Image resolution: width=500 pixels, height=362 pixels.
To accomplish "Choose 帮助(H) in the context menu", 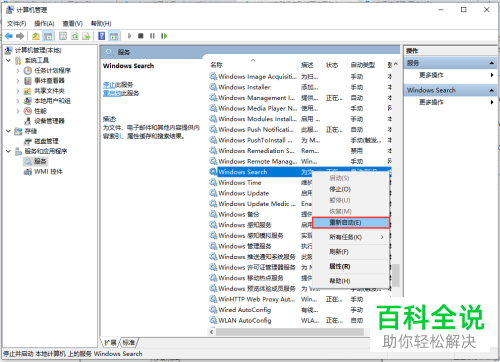I will 351,281.
